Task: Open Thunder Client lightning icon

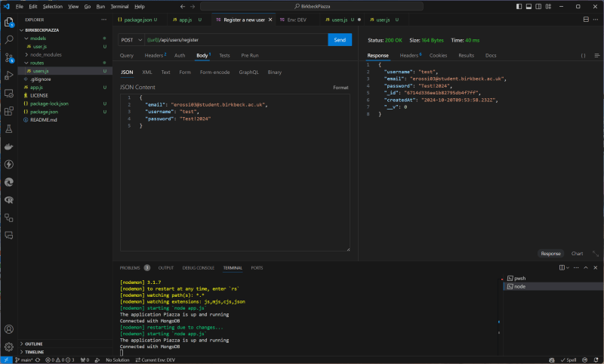Action: click(8, 165)
